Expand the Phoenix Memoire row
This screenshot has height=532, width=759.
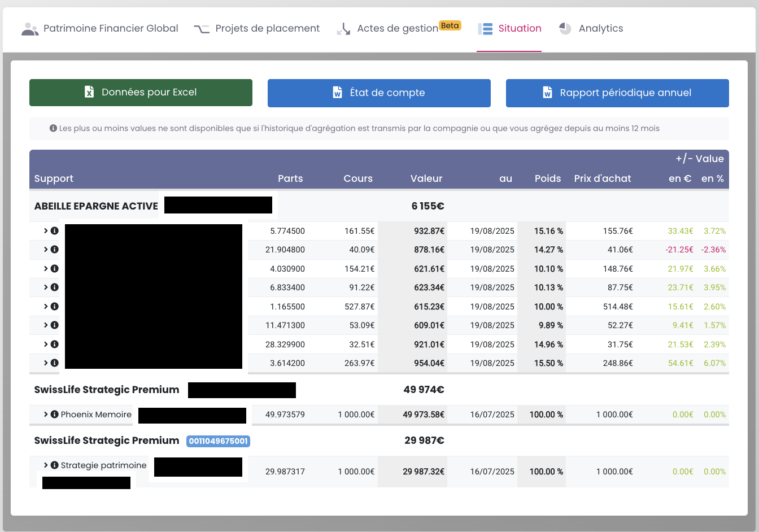(46, 415)
